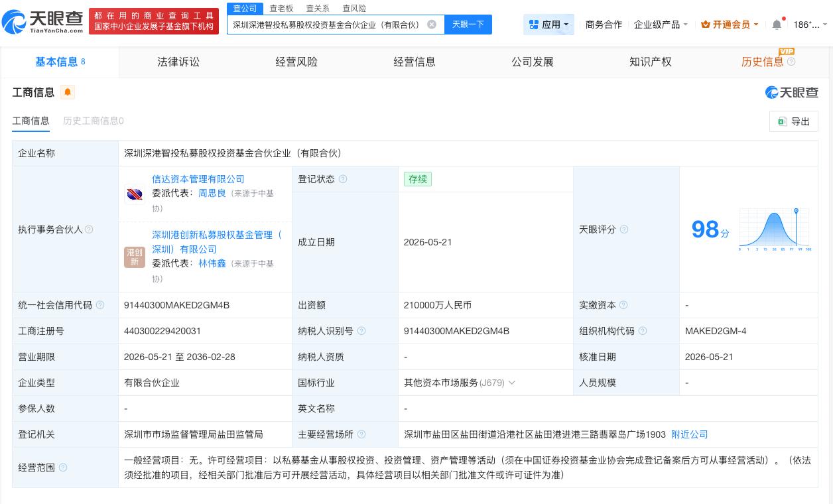The image size is (833, 504).
Task: Click the 210000万人民币 capital value
Action: [438, 305]
